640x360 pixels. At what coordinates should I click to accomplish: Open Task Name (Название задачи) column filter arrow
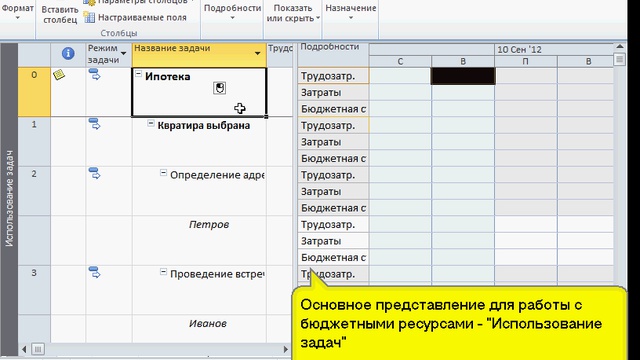258,53
